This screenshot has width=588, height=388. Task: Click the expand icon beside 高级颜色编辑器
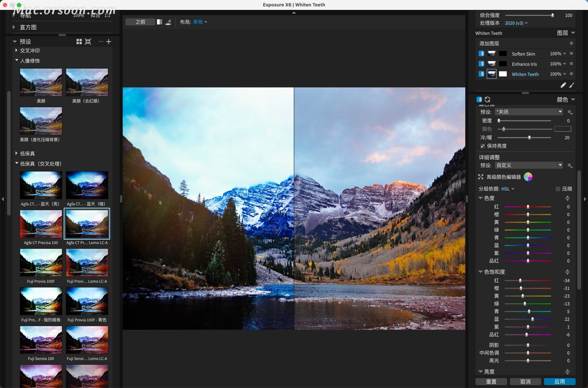pyautogui.click(x=480, y=177)
